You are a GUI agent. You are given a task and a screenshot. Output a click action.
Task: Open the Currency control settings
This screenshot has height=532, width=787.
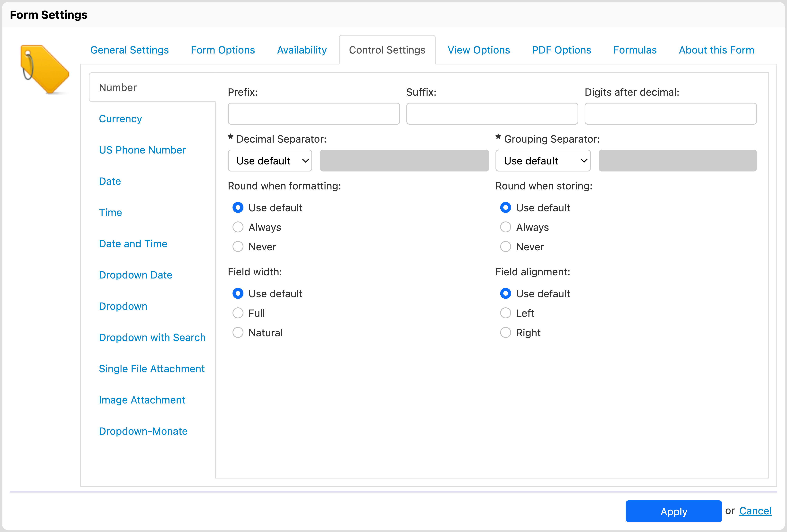pos(120,119)
